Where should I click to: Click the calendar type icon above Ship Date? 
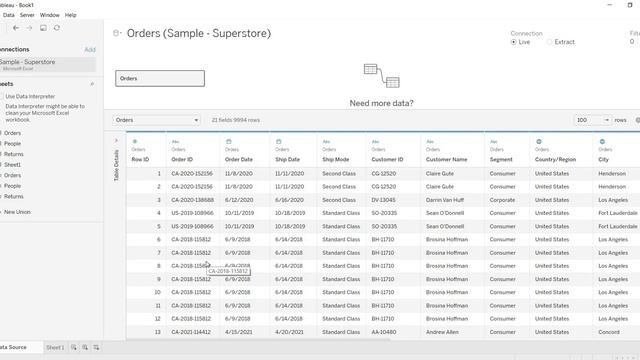coord(279,142)
